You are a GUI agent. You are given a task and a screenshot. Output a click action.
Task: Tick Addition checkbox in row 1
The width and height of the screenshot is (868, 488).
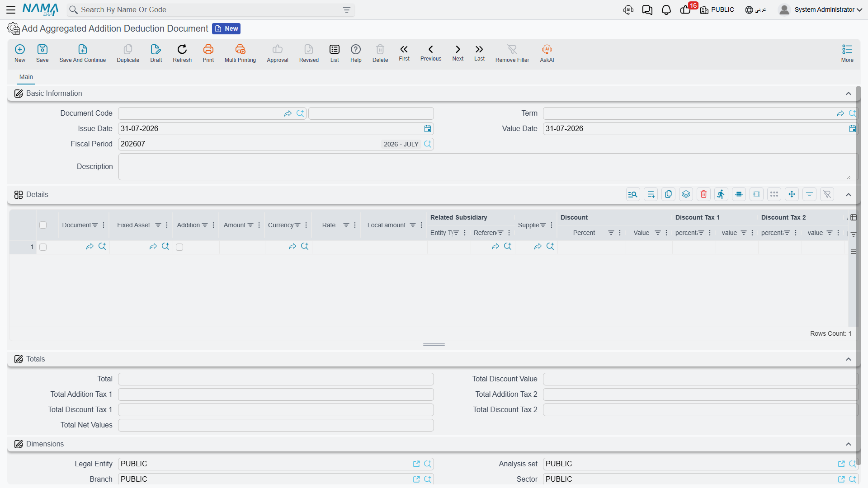179,247
